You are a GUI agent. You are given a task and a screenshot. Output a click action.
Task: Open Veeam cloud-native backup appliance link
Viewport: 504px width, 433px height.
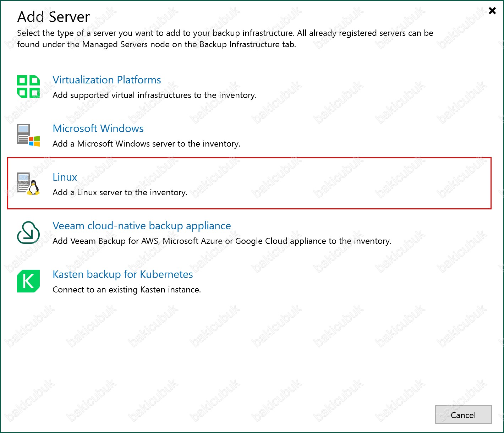142,226
